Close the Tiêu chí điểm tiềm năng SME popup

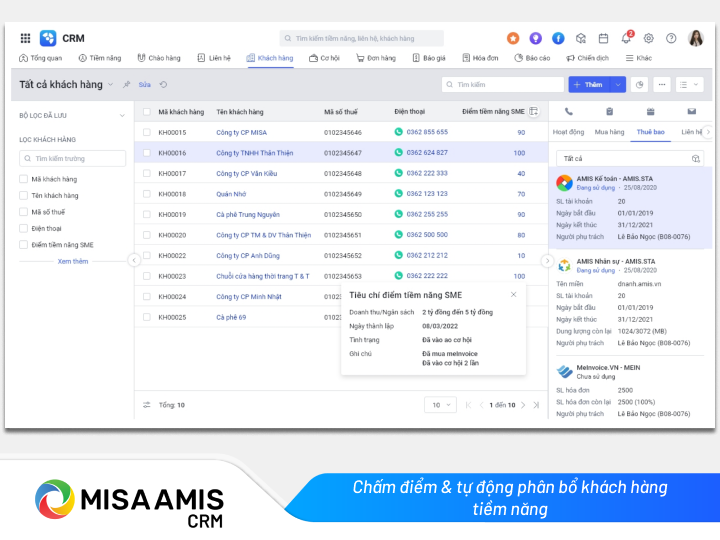[514, 294]
